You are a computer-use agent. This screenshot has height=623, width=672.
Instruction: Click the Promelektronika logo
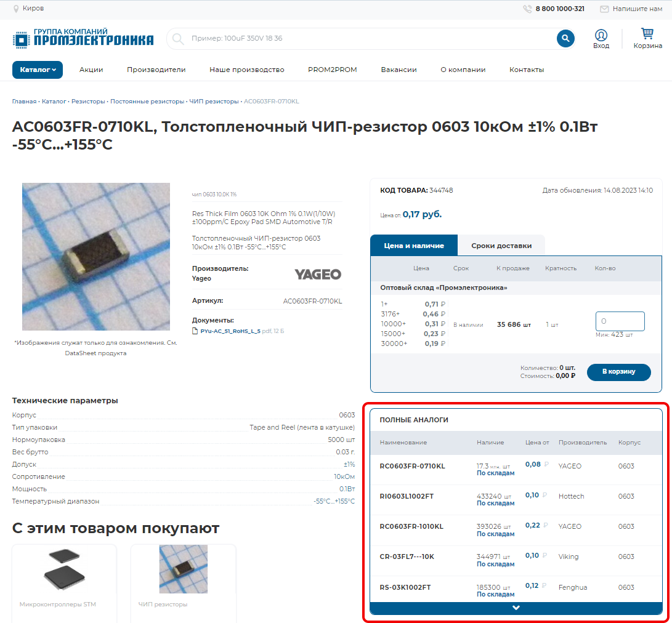[x=83, y=38]
